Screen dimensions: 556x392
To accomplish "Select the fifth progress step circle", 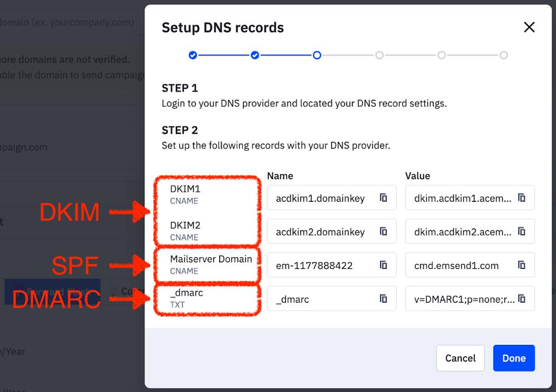I will point(441,55).
